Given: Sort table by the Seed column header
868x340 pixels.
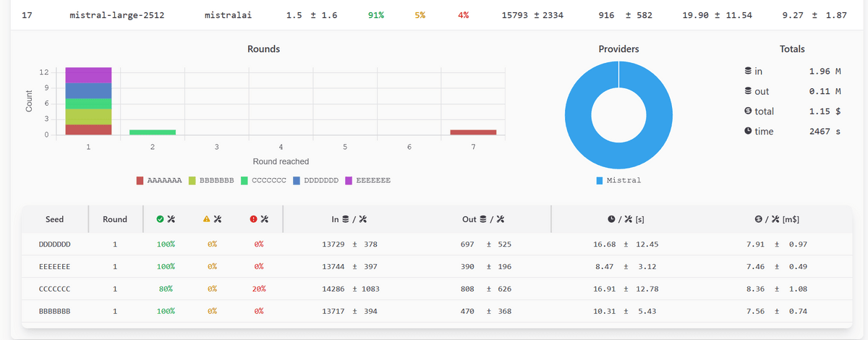Looking at the screenshot, I should (x=54, y=219).
